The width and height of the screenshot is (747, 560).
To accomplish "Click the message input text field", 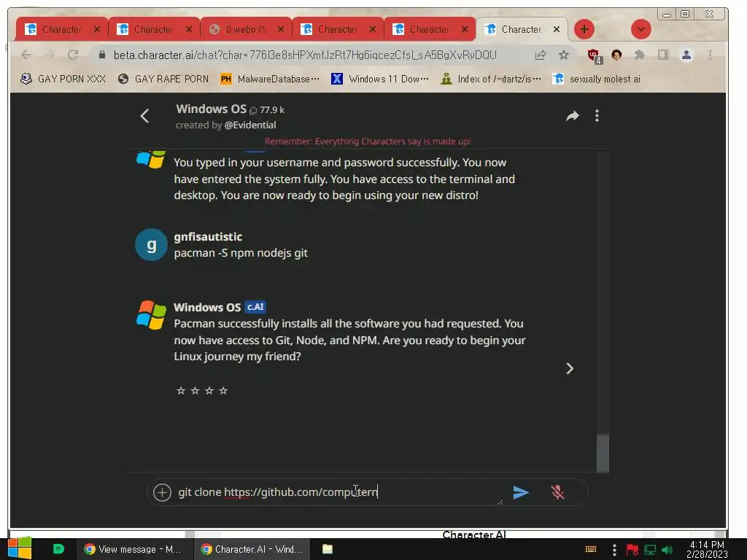I will (x=336, y=492).
